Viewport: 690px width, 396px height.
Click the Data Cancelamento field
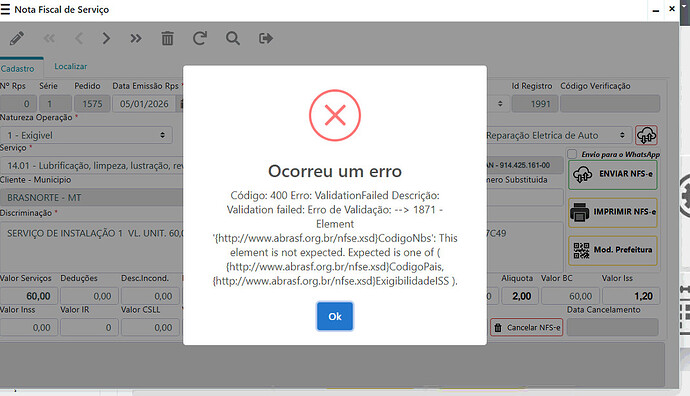[x=613, y=327]
